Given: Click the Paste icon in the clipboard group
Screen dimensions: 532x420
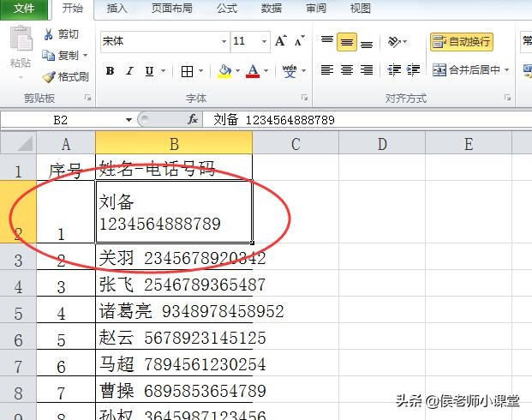Looking at the screenshot, I should pos(21,38).
